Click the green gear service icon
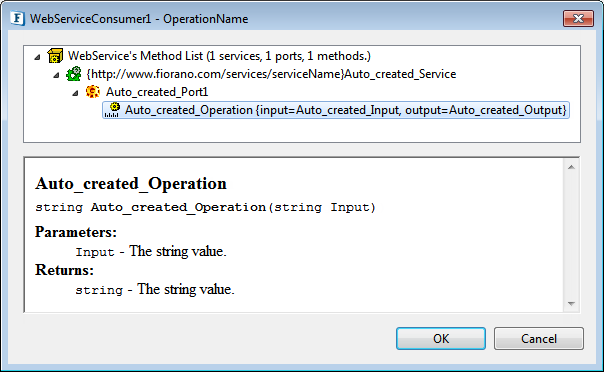This screenshot has width=604, height=372. (x=74, y=74)
